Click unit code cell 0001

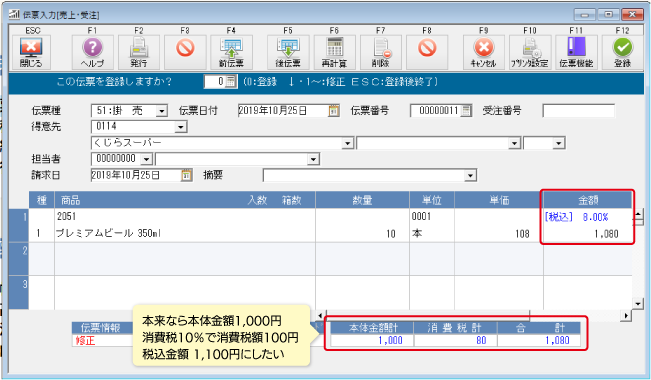point(421,216)
